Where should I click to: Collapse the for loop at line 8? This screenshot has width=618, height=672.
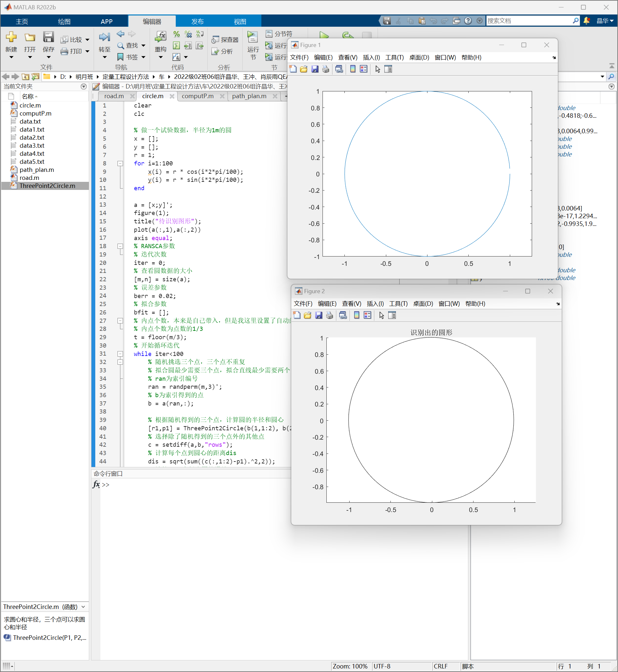(x=120, y=163)
